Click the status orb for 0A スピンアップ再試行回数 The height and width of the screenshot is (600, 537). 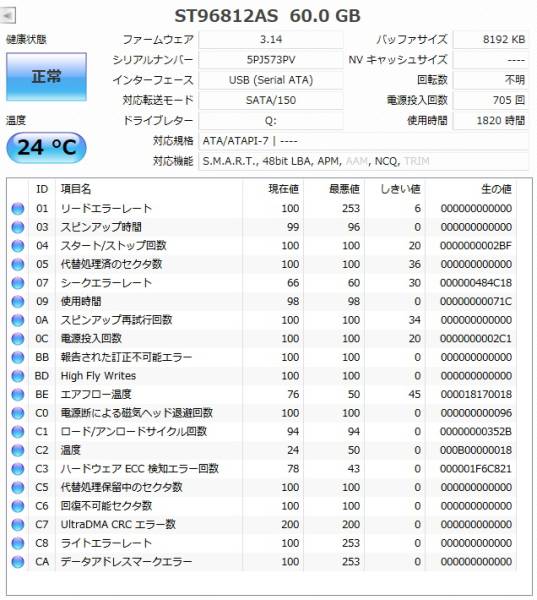(18, 320)
